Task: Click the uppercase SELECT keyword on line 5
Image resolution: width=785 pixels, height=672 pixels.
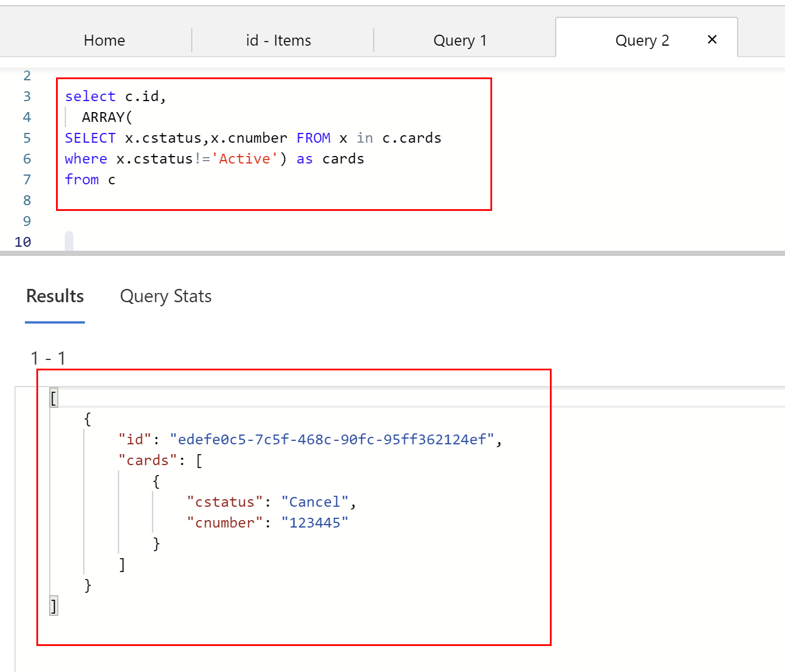Action: [x=90, y=138]
